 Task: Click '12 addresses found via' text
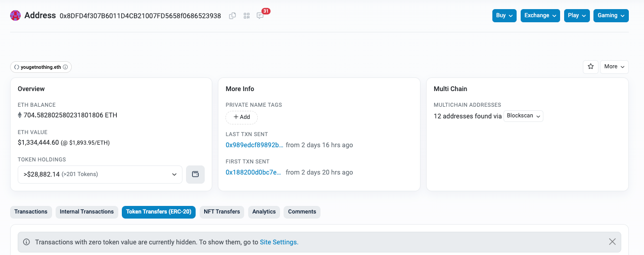[468, 116]
